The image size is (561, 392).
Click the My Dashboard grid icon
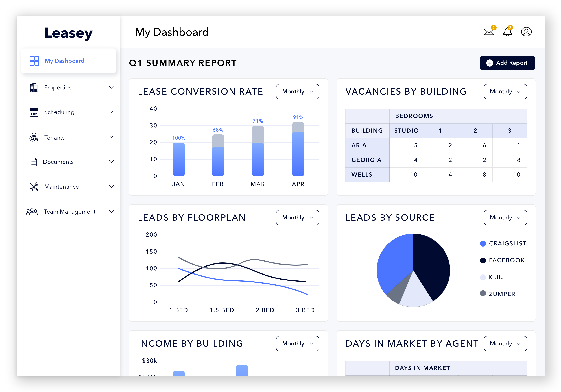(34, 61)
